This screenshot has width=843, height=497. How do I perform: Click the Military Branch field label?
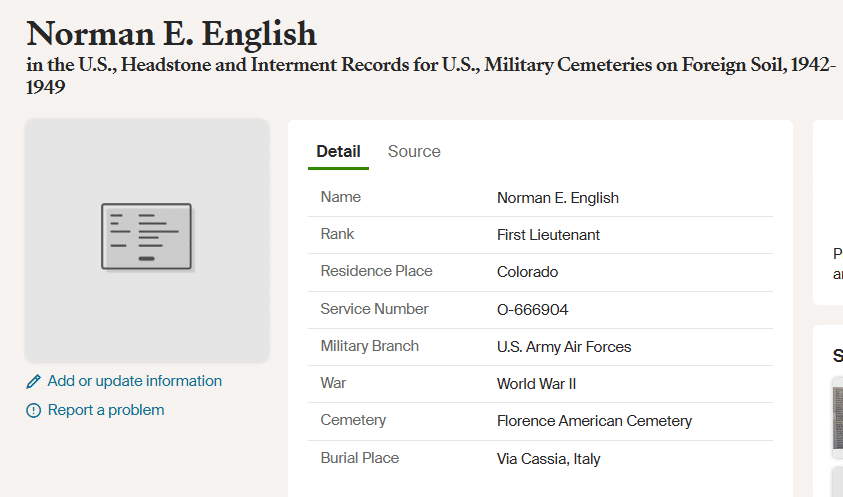coord(369,346)
